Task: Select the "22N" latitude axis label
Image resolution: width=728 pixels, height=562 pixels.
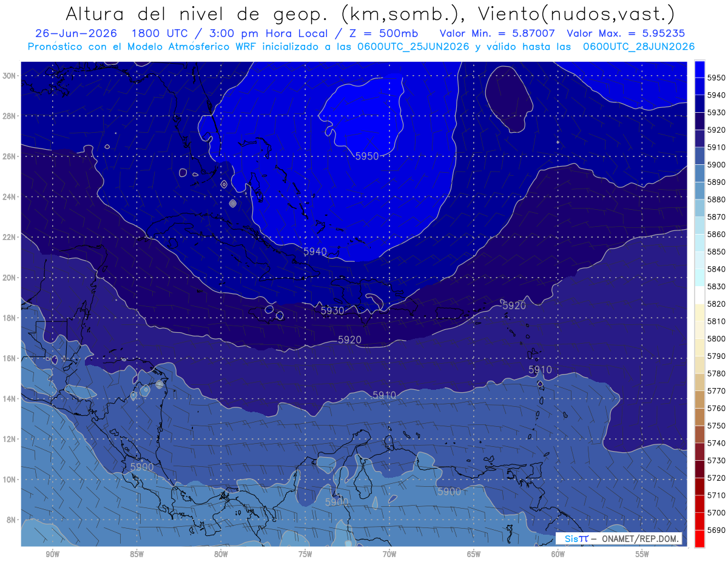Action: (x=10, y=237)
